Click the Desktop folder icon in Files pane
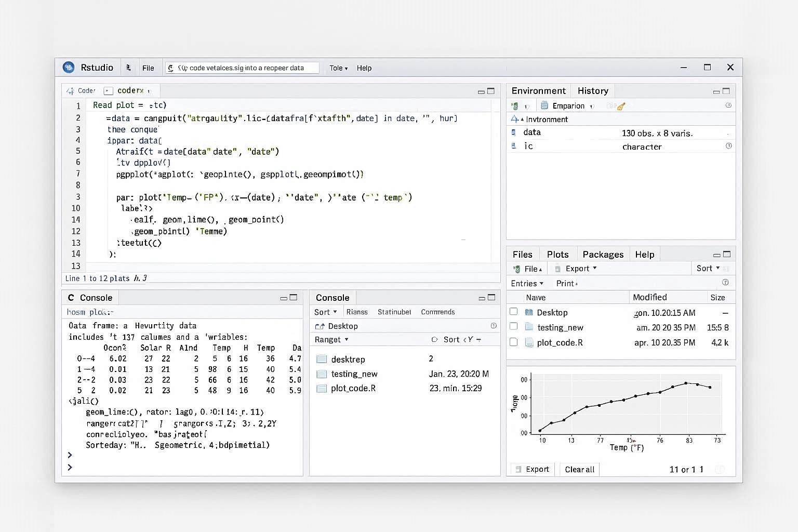This screenshot has width=798, height=532. (529, 312)
